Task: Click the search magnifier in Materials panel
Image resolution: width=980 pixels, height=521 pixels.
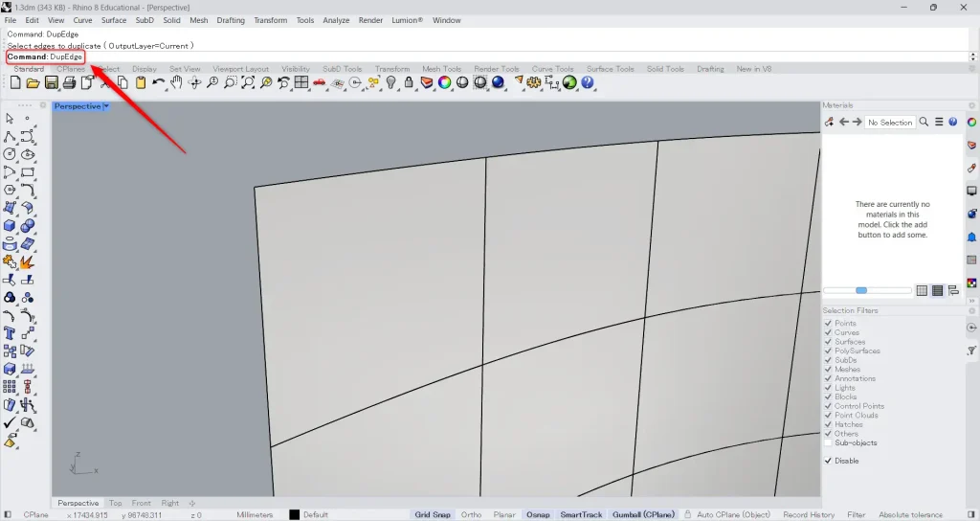Action: (x=924, y=122)
